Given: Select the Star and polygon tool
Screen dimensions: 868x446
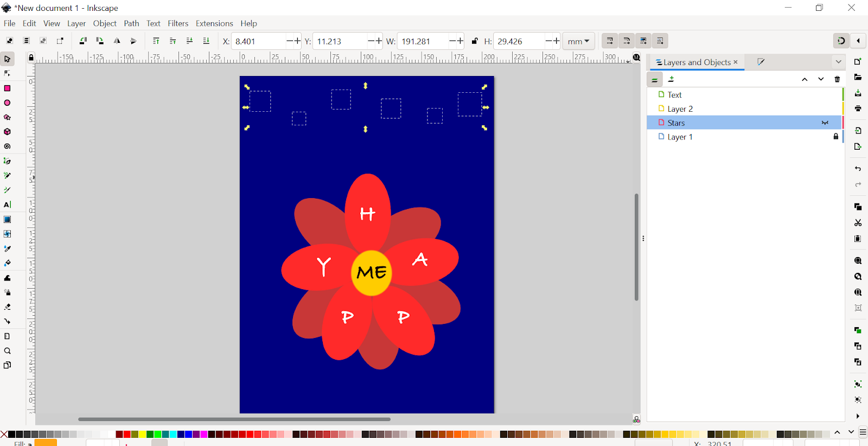Looking at the screenshot, I should 7,117.
